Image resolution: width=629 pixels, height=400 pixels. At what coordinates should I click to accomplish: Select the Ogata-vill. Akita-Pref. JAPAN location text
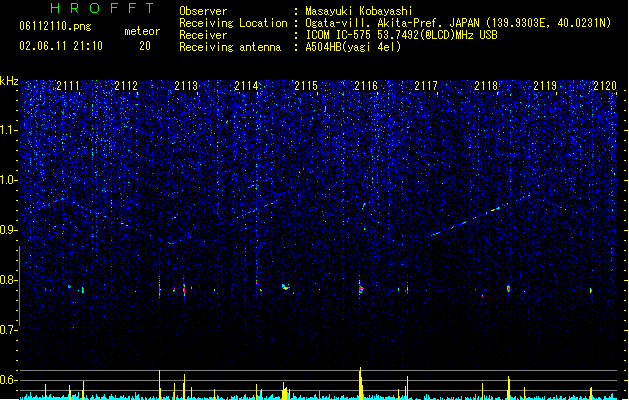458,23
